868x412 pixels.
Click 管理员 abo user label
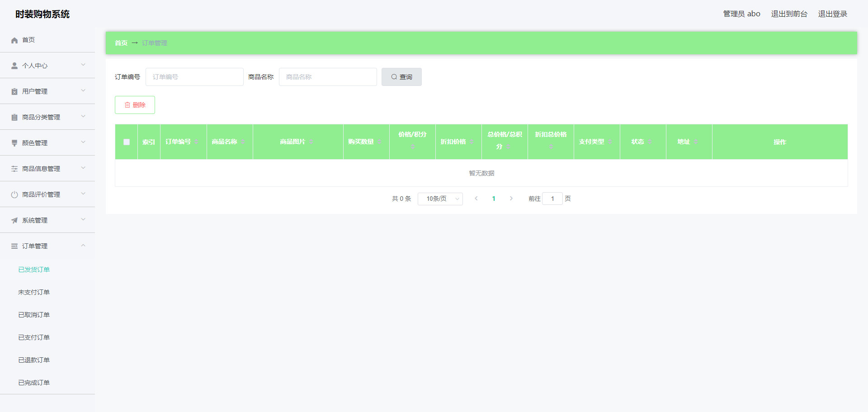click(741, 14)
